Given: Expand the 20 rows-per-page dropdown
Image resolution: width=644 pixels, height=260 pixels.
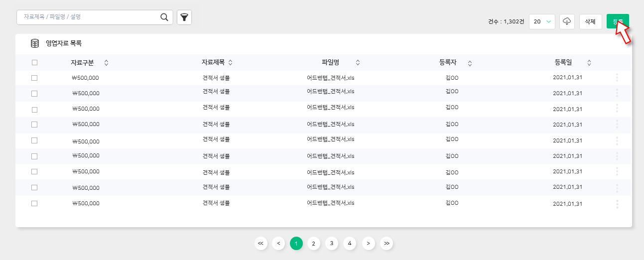Looking at the screenshot, I should (542, 21).
